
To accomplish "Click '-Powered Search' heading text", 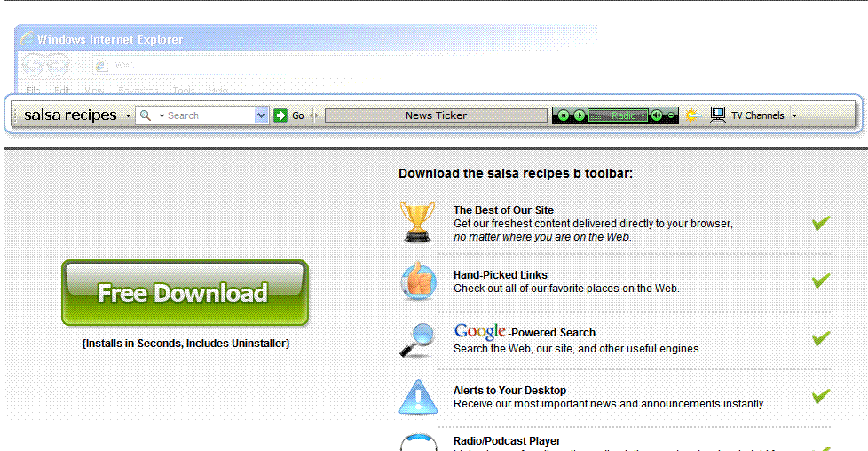I will coord(552,332).
